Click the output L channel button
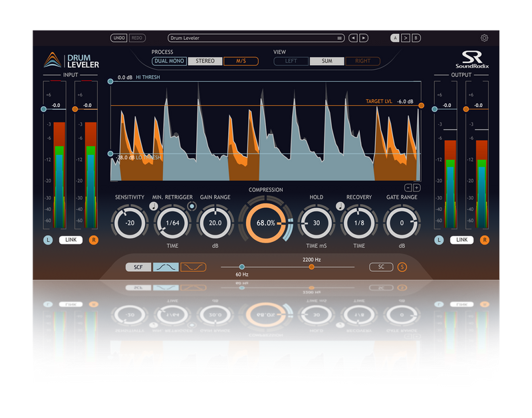This screenshot has width=532, height=418. pyautogui.click(x=439, y=240)
